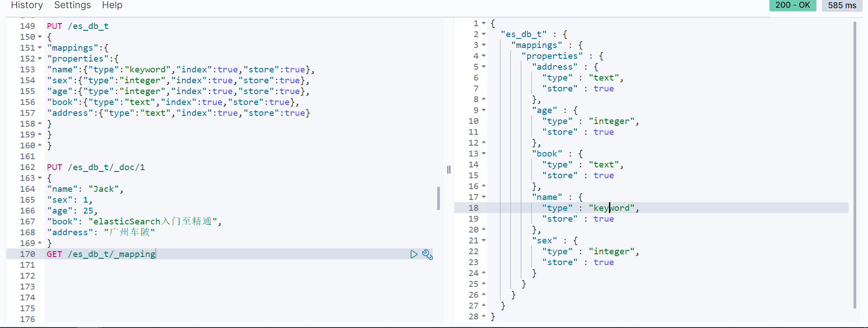The width and height of the screenshot is (868, 328).
Task: Click the "sex": 1 line
Action: click(x=70, y=200)
